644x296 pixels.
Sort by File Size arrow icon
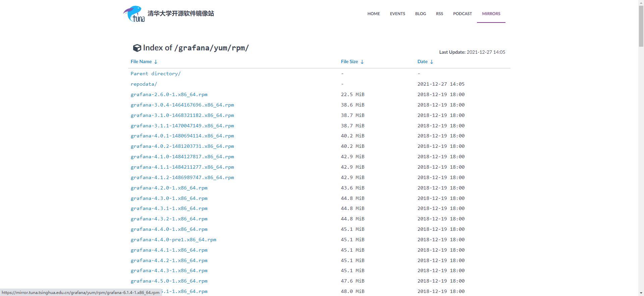(x=362, y=62)
